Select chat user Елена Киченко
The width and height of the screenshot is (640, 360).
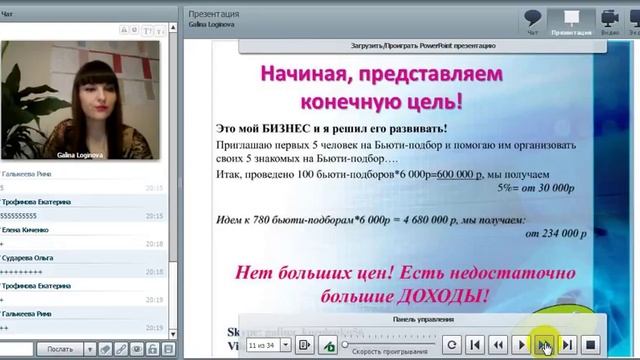click(25, 230)
